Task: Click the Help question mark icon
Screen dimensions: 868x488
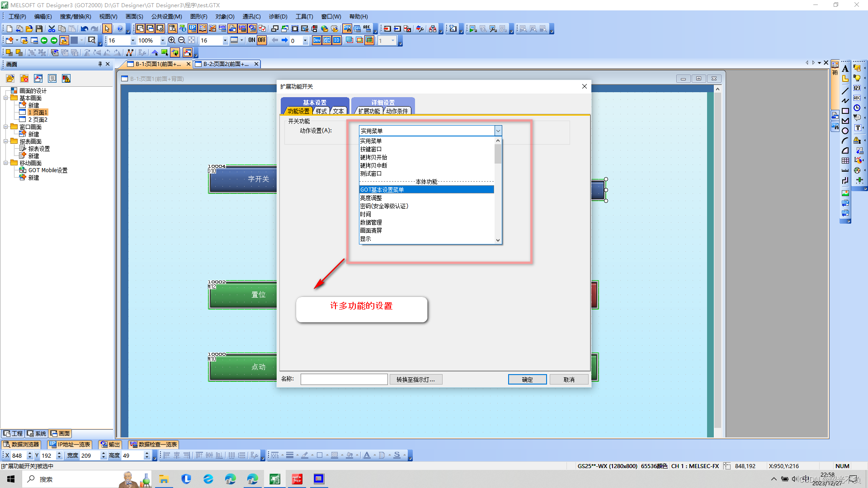Action: (120, 28)
